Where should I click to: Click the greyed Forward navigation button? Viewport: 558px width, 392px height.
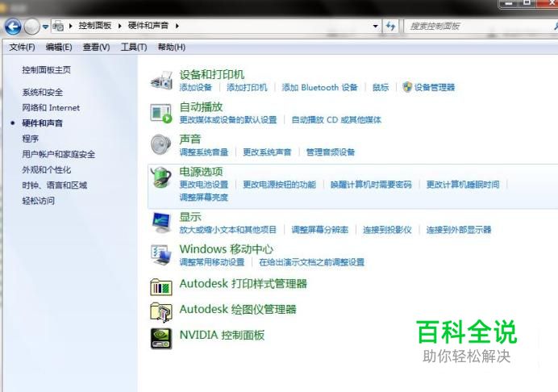[x=32, y=27]
